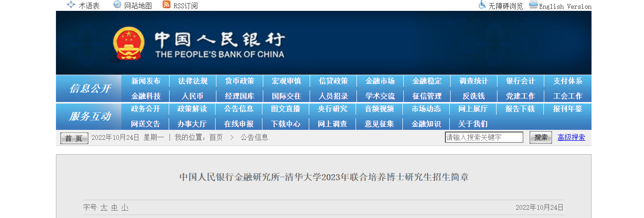Open 金融稳定 menu item
This screenshot has height=218, width=644.
pos(427,81)
